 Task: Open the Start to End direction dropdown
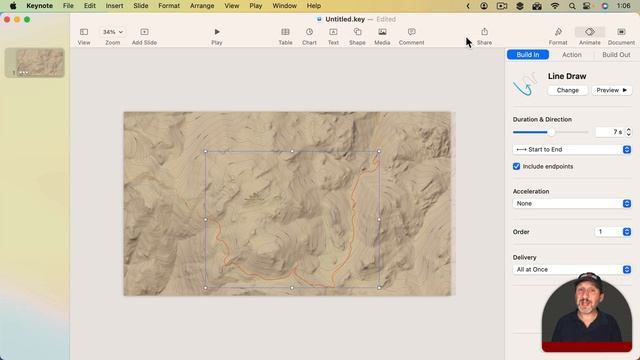tap(572, 149)
